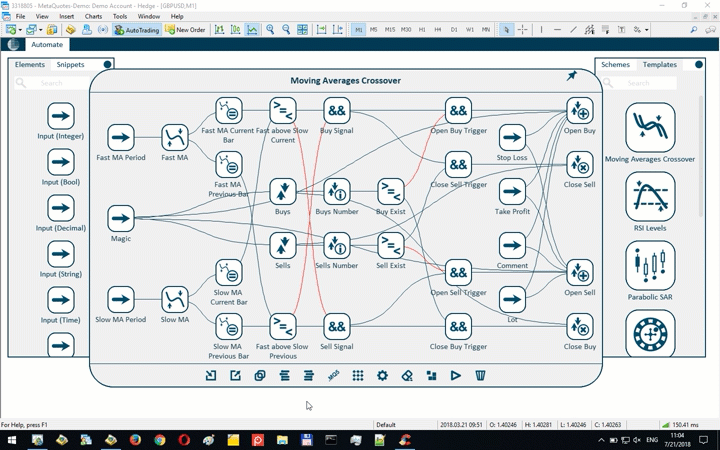720x450 pixels.
Task: Click the Open Sell action node
Action: point(579,273)
